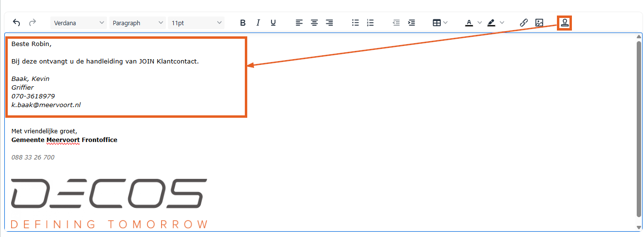Click the phone number 070-3618979
This screenshot has height=237, width=644.
pos(33,96)
